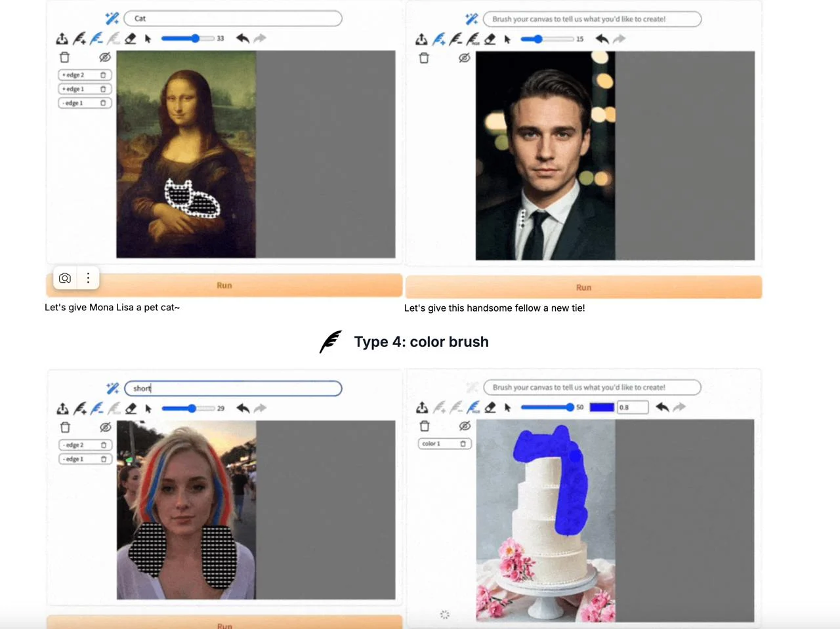
Task: Click the prompt field containing 'Cat'
Action: [233, 18]
